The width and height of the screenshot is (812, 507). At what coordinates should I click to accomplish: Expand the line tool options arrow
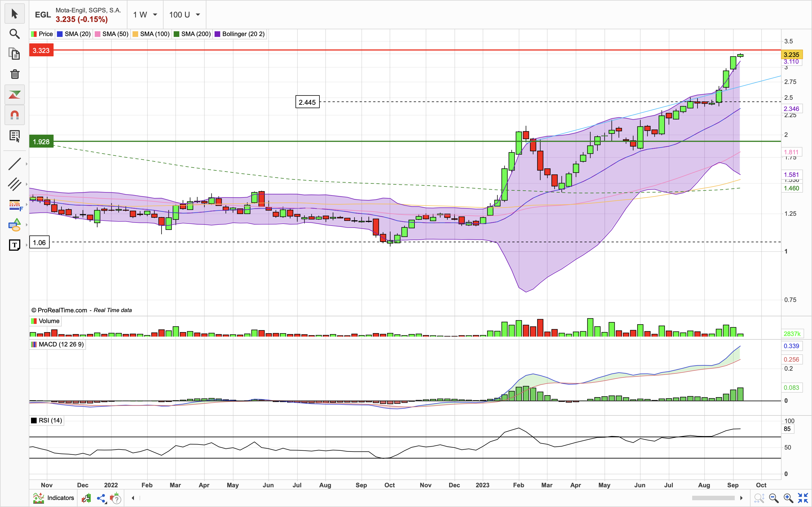click(27, 164)
